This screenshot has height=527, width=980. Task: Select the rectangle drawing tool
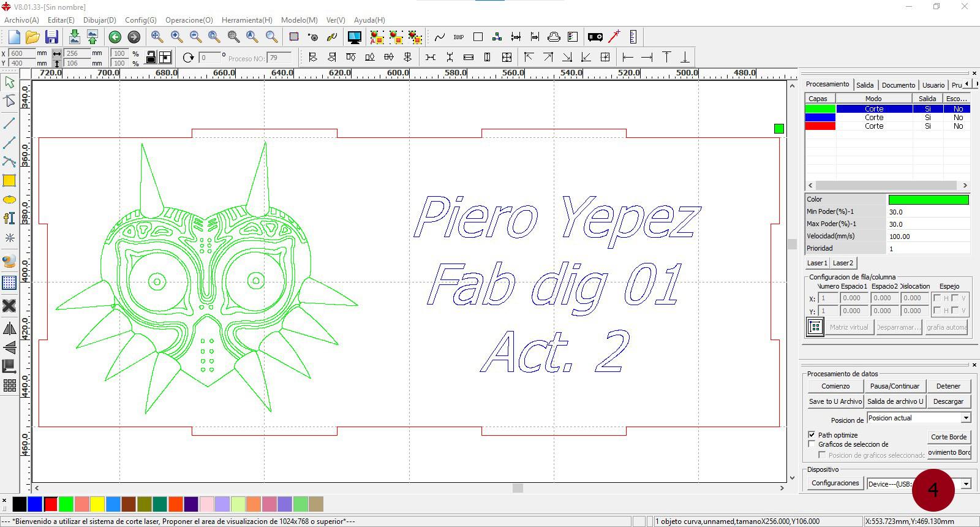pyautogui.click(x=9, y=180)
